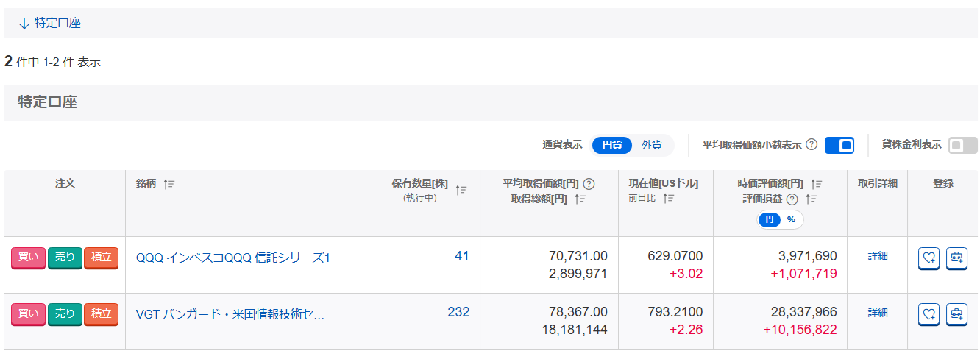Viewport: 980px width, 351px height.
Task: Click 売り button for VGT
Action: click(x=65, y=314)
